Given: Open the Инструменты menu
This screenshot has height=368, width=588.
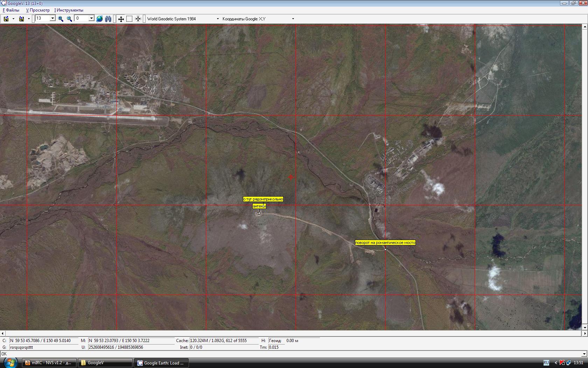Looking at the screenshot, I should pos(69,10).
